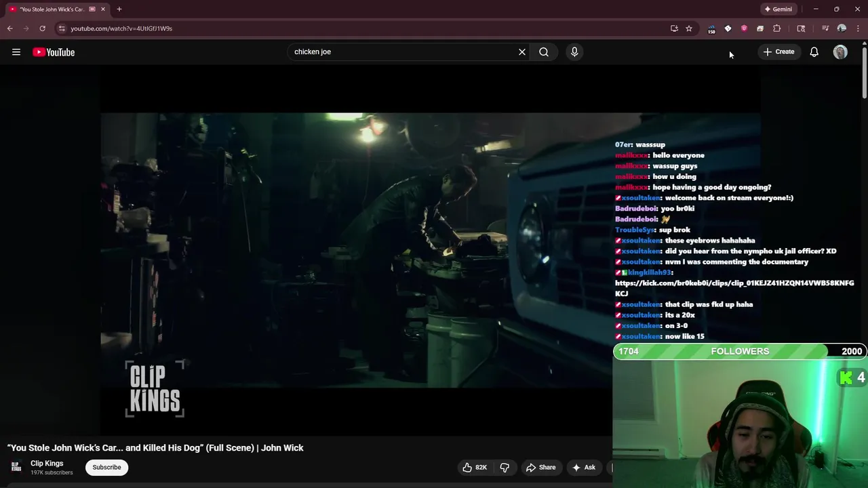This screenshot has height=488, width=868.
Task: Open the Chrome profile avatar
Action: point(842,28)
